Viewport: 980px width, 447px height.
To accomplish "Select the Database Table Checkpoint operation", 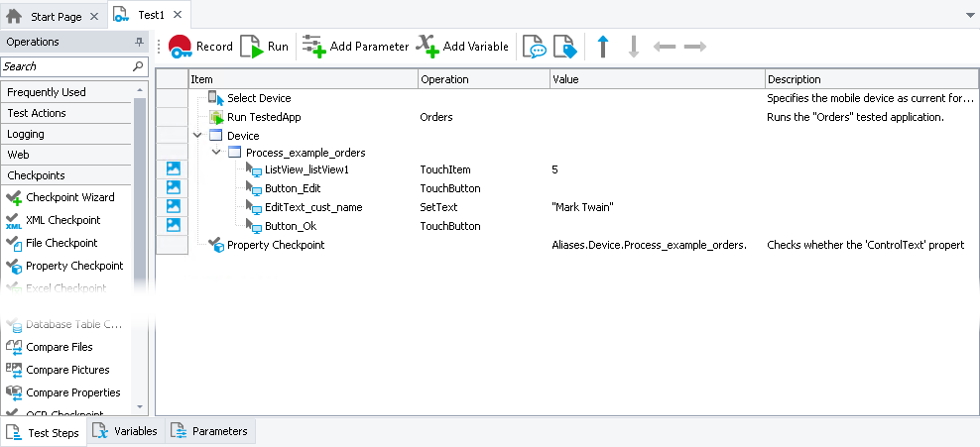I will (64, 325).
